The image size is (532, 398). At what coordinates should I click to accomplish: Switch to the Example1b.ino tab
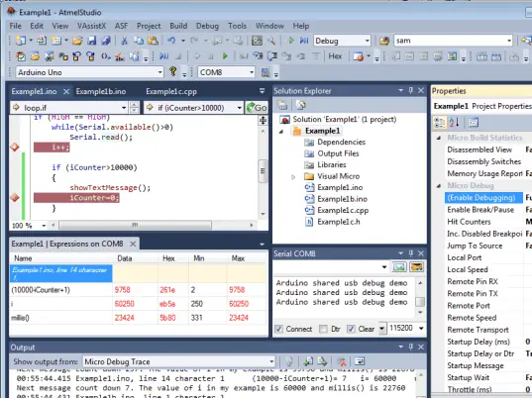(x=101, y=91)
